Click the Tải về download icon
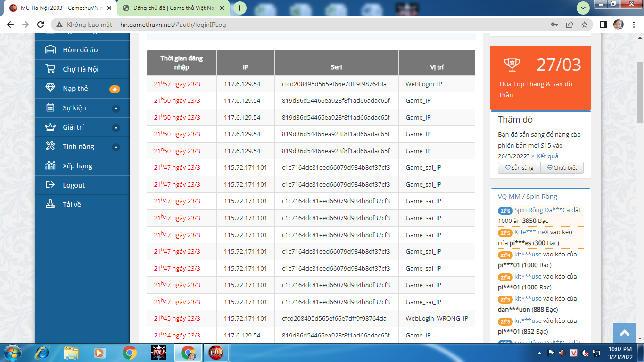The image size is (644, 362). click(50, 205)
